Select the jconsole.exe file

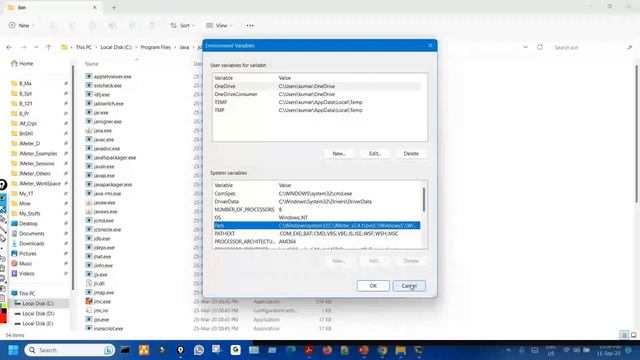pos(107,229)
